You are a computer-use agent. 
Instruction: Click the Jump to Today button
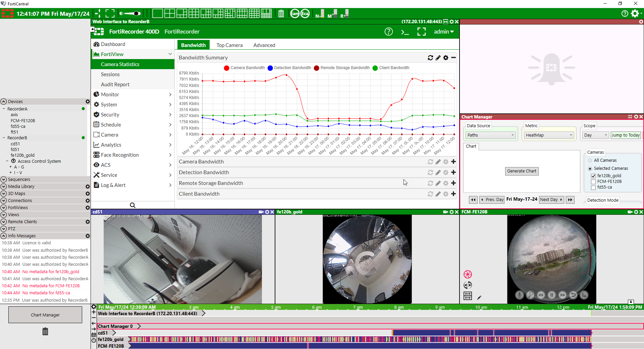point(626,135)
